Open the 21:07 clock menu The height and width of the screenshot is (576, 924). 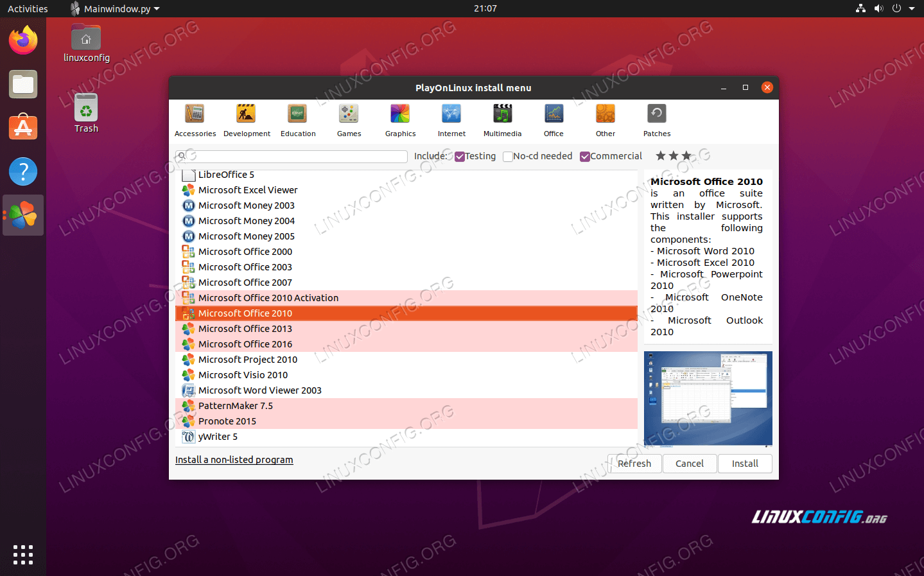(x=485, y=8)
